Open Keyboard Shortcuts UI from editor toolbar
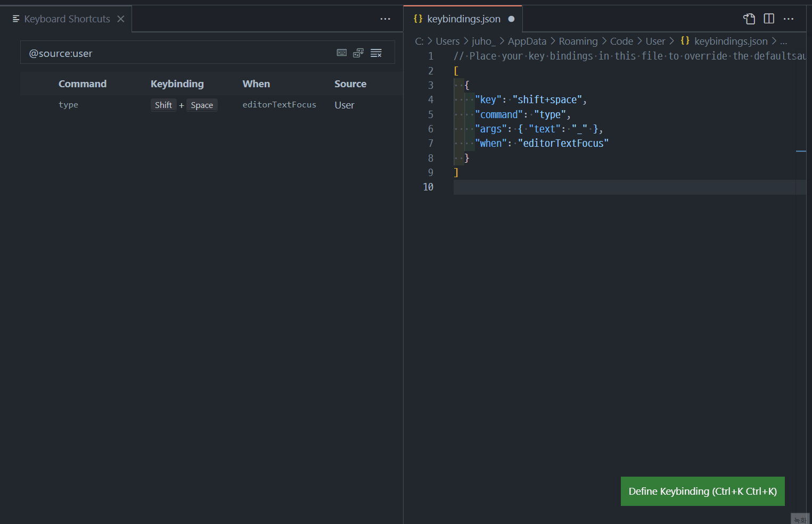The width and height of the screenshot is (812, 524). pos(749,19)
